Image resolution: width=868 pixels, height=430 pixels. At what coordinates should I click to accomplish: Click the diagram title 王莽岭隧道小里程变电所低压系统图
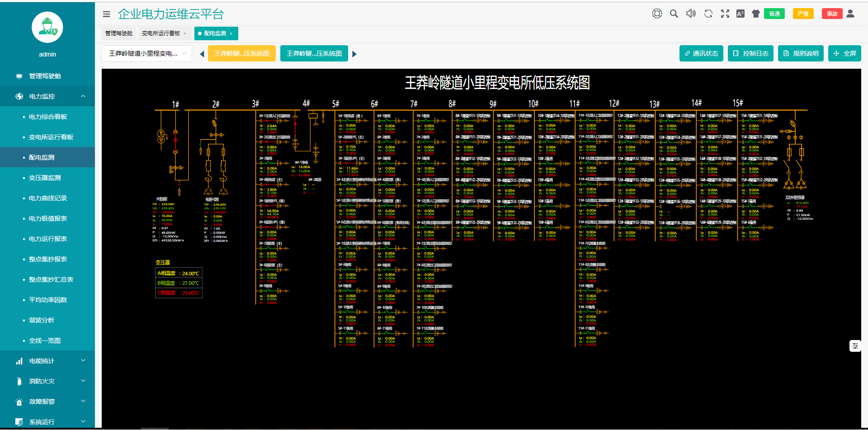[497, 83]
